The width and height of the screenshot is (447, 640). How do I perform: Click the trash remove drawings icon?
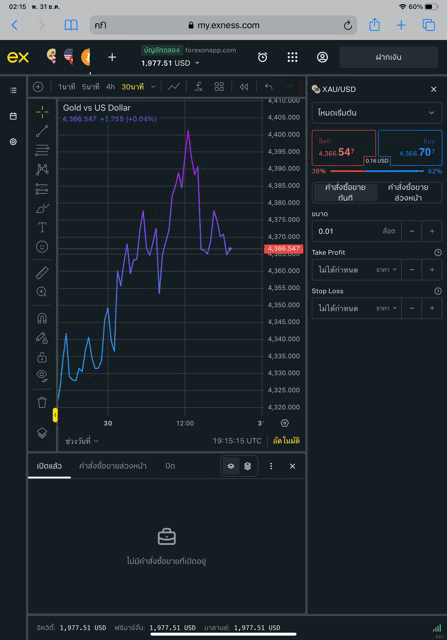42,402
